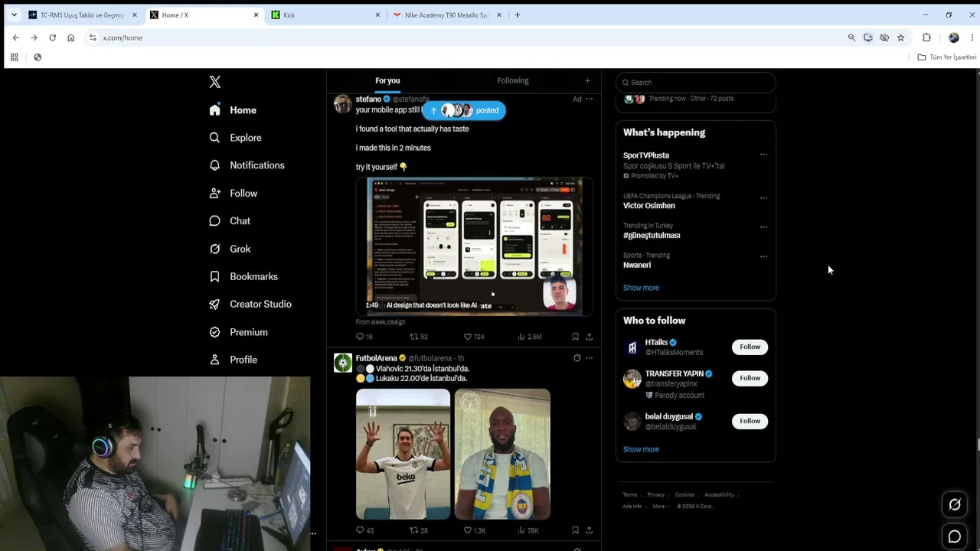Load new posts via the posted pill
Screen dimensions: 980x551
464,110
